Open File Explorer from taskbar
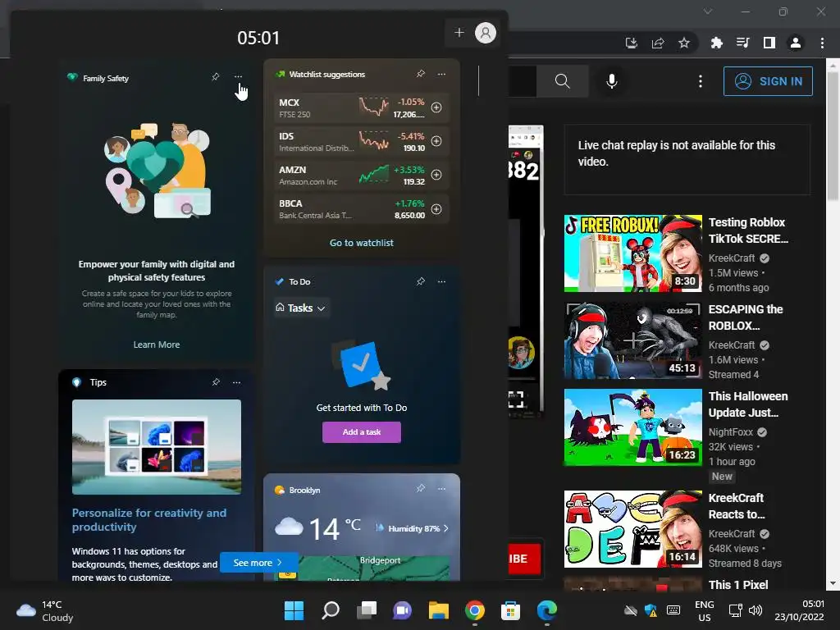The height and width of the screenshot is (630, 840). pos(438,610)
